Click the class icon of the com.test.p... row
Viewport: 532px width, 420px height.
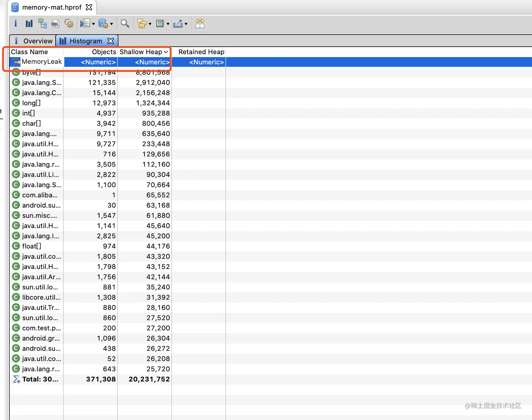[16, 328]
